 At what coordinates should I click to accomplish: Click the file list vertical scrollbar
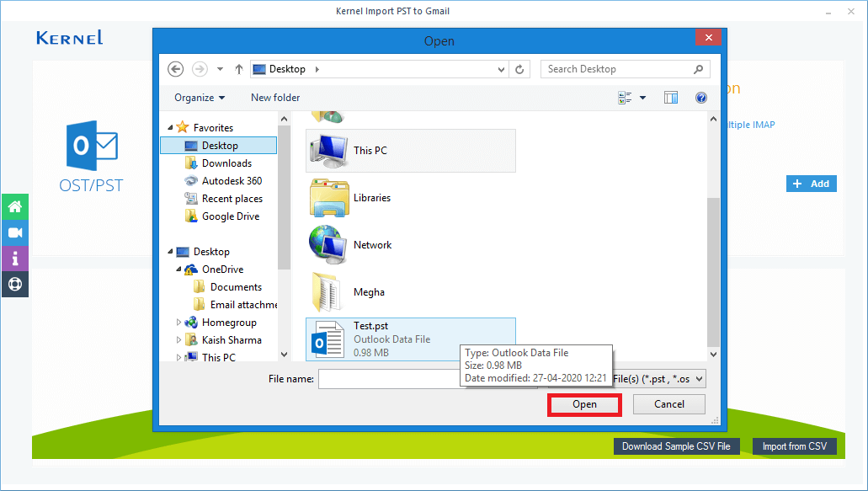pos(713,271)
